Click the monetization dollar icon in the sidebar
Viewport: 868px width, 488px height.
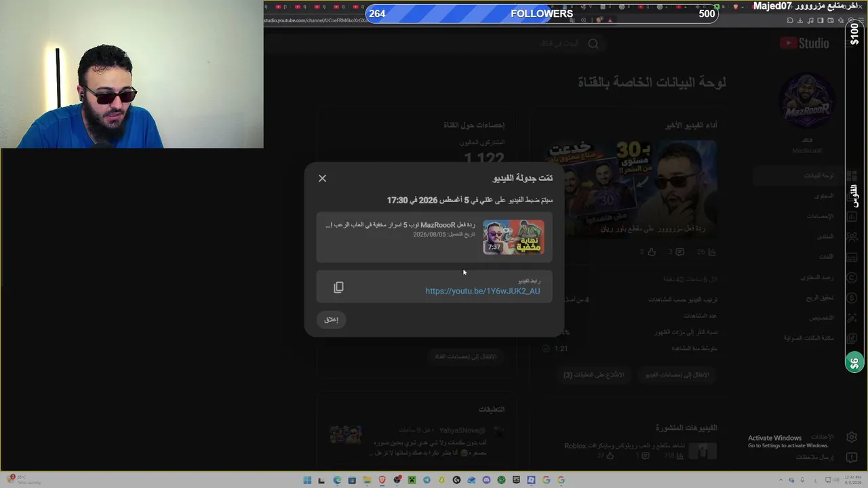click(x=852, y=298)
